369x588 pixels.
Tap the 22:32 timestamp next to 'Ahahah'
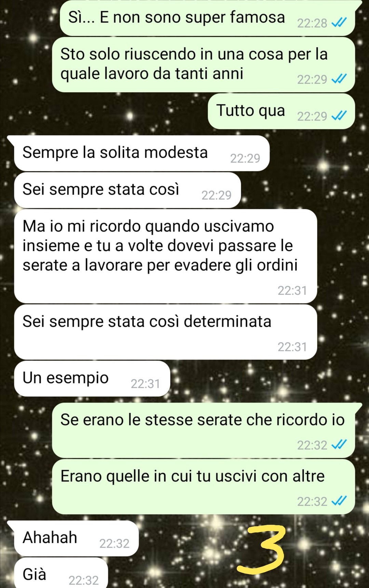[114, 543]
